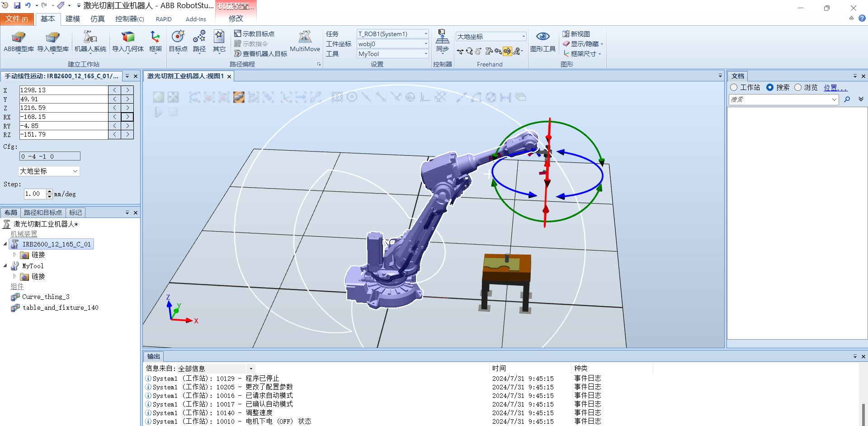868x426 pixels.
Task: Decrease Z value with left arrow
Action: point(115,108)
